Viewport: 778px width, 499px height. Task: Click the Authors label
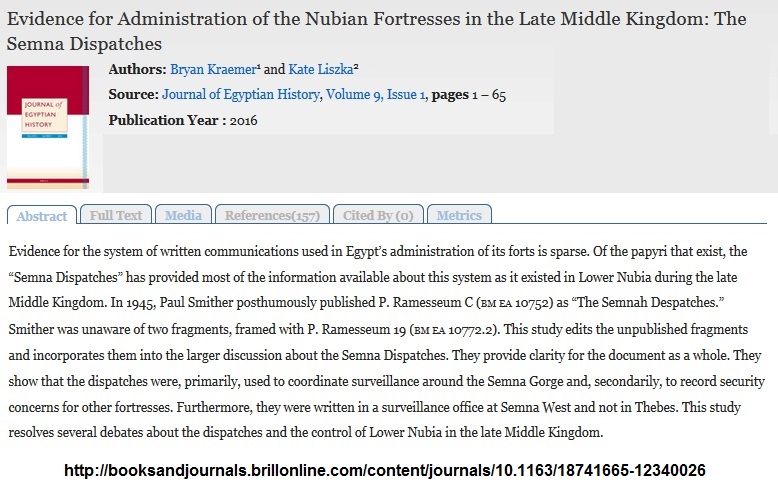coord(137,70)
